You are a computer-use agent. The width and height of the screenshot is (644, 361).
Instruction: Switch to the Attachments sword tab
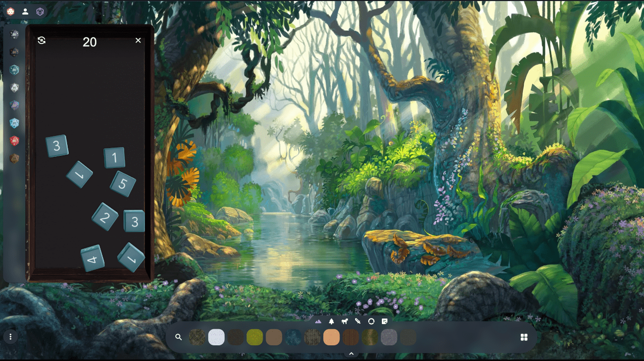pyautogui.click(x=358, y=321)
